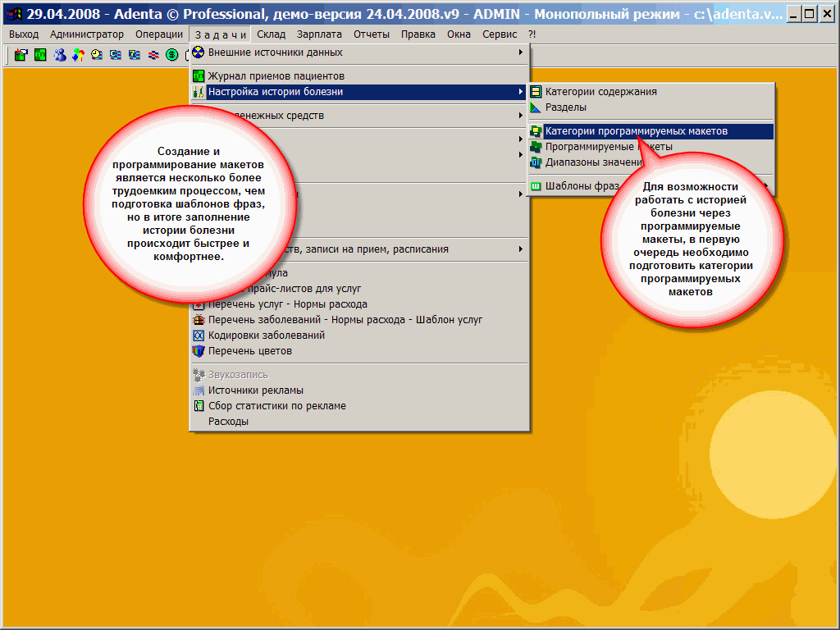Click the people group toolbar icon
This screenshot has width=840, height=630.
coord(59,55)
